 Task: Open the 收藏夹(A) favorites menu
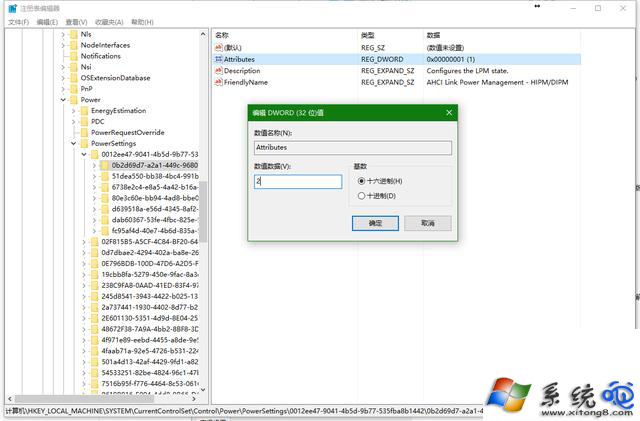(x=111, y=21)
